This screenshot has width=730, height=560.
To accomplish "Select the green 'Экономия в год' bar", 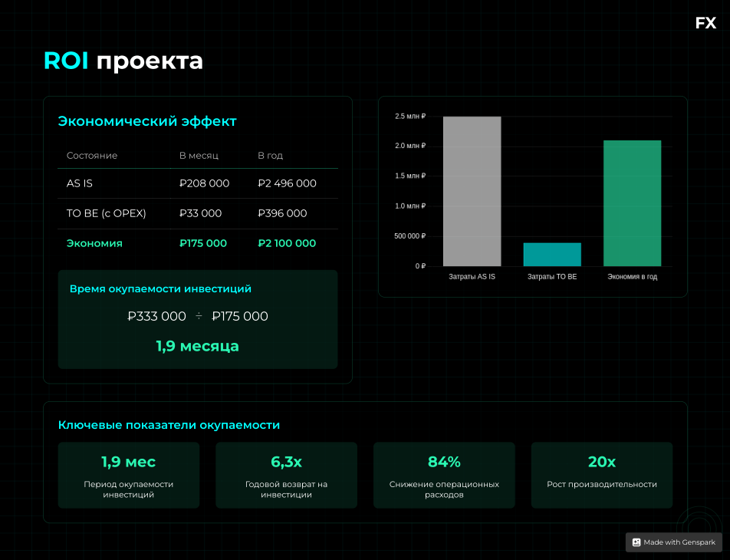I will click(633, 203).
